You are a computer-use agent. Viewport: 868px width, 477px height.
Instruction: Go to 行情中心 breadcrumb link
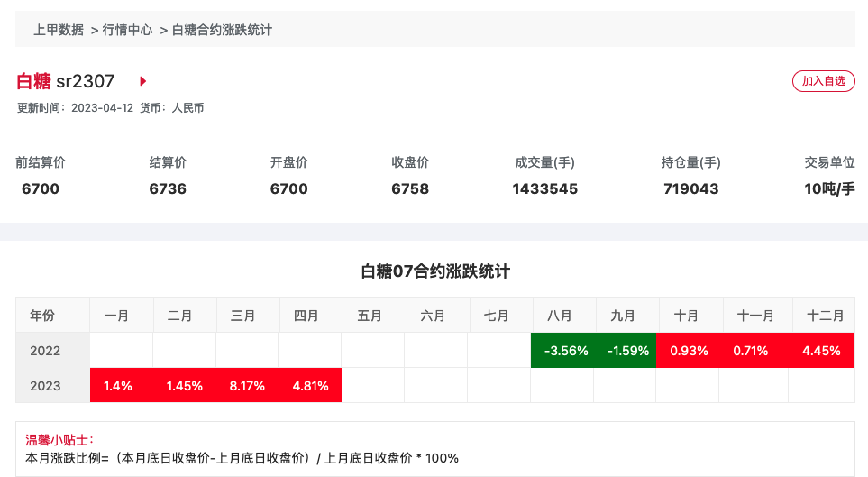click(x=127, y=30)
